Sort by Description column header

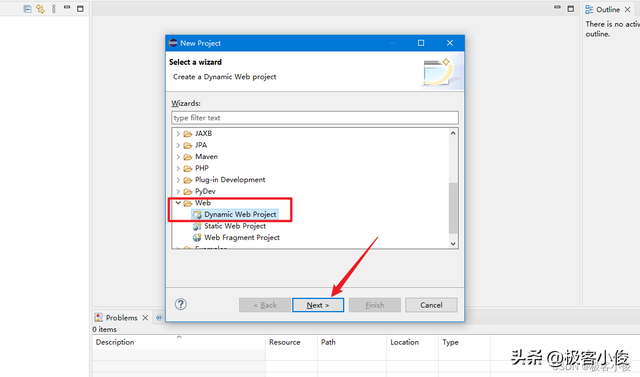point(178,342)
